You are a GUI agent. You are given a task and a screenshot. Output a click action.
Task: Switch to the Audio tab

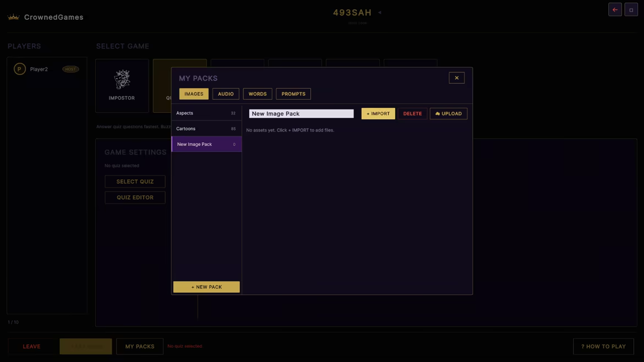[x=226, y=94]
